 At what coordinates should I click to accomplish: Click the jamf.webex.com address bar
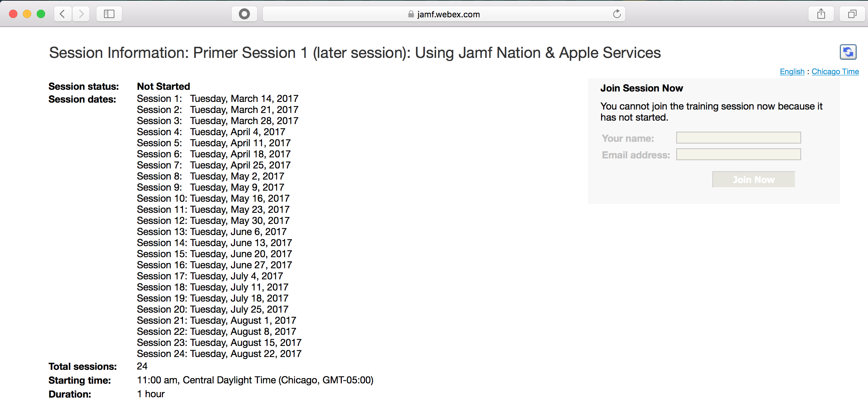(x=444, y=14)
